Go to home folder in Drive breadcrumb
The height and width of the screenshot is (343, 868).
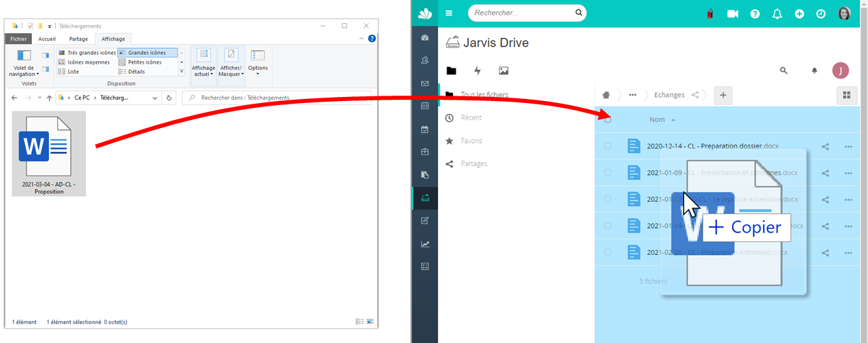[606, 95]
